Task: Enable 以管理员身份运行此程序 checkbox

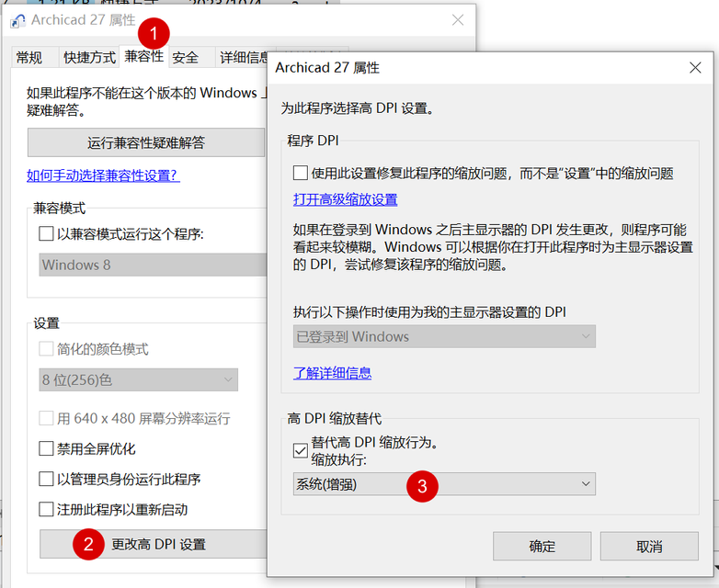Action: [46, 479]
